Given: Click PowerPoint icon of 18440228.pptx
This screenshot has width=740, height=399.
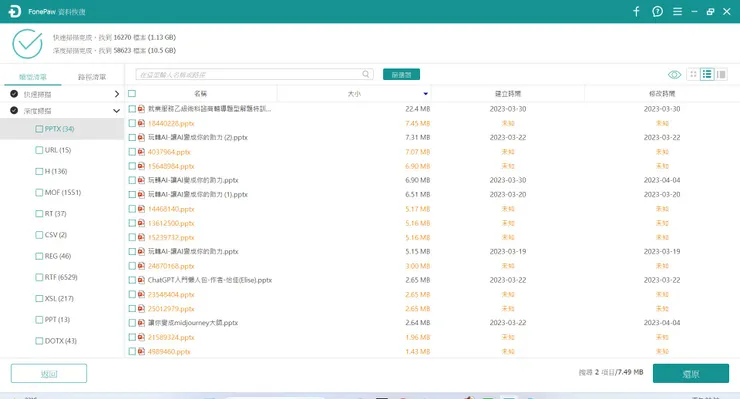Looking at the screenshot, I should click(141, 123).
